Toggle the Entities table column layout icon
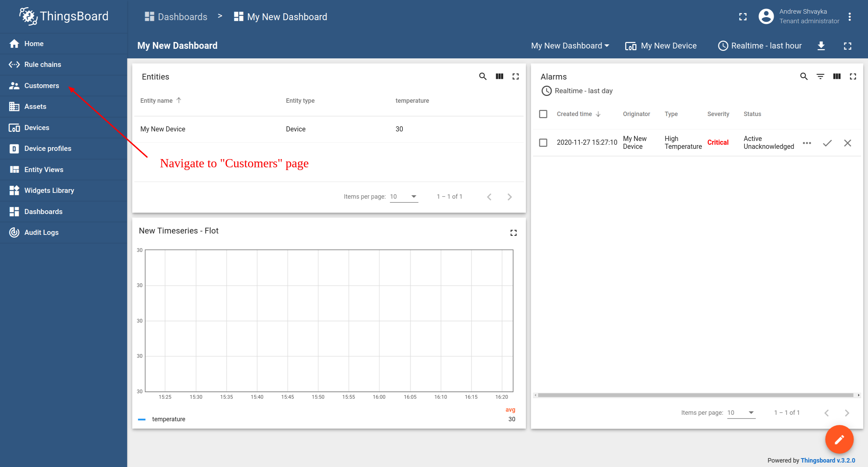Screen dimensions: 868x467 (500, 76)
